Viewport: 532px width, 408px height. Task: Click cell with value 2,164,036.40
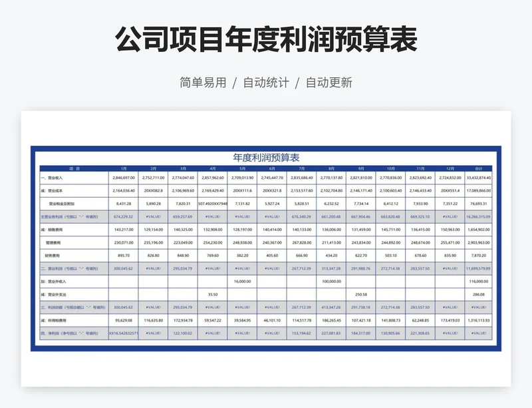coord(124,191)
